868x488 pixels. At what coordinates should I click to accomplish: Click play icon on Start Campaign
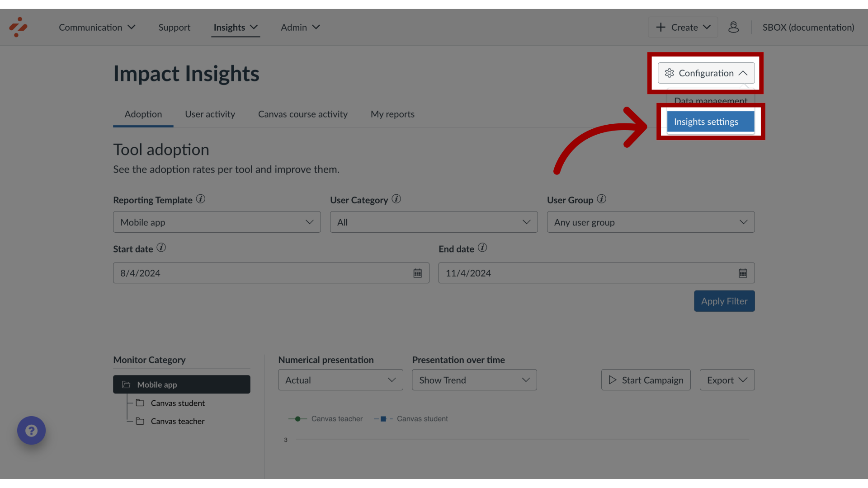pos(613,380)
